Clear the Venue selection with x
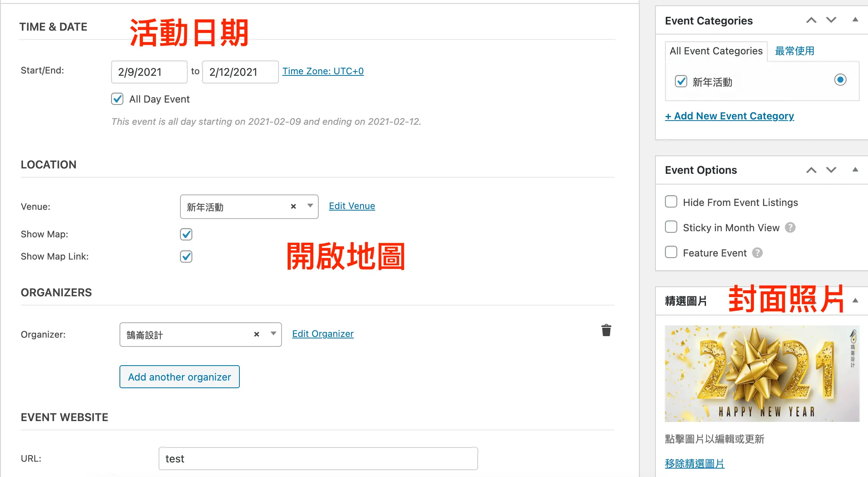Screen dimensions: 868x477 (293, 206)
